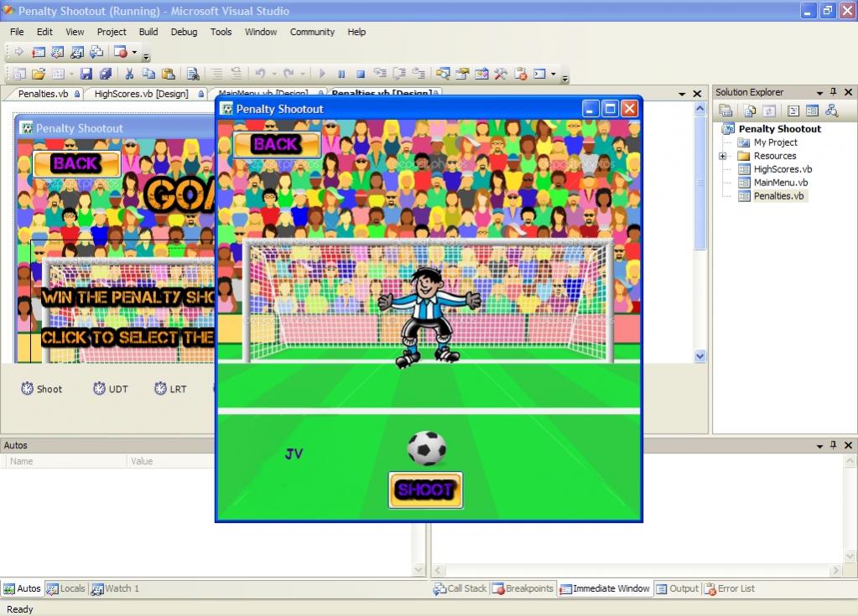This screenshot has width=858, height=616.
Task: Expand the Resources folder node
Action: click(x=722, y=156)
